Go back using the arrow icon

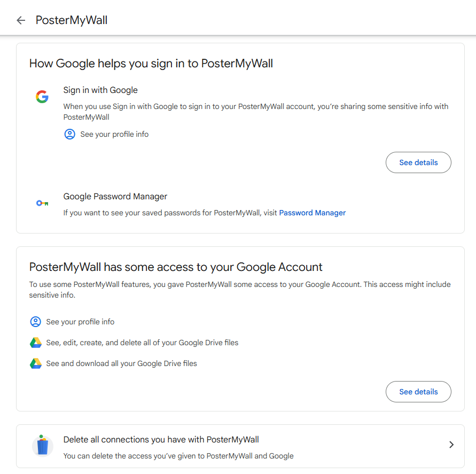21,20
